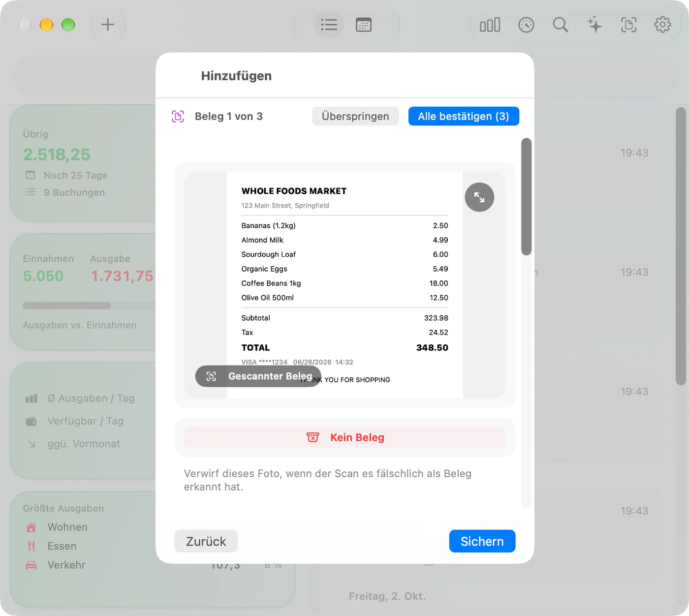Screen dimensions: 689x616
Task: Click the dialog's vertical scrollbar thumb
Action: coord(526,197)
